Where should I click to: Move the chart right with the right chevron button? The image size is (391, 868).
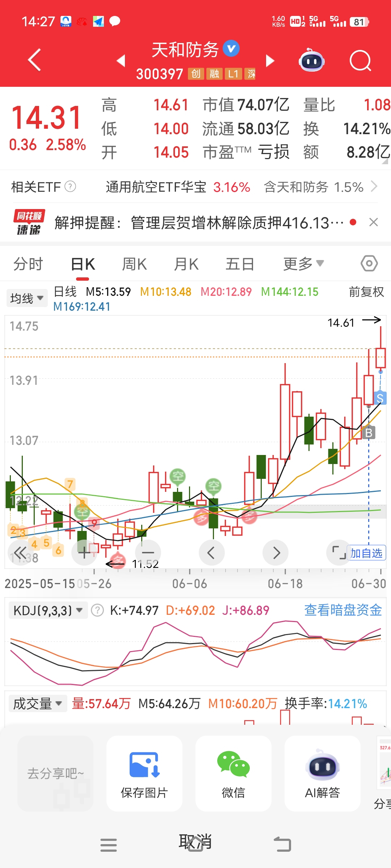276,553
